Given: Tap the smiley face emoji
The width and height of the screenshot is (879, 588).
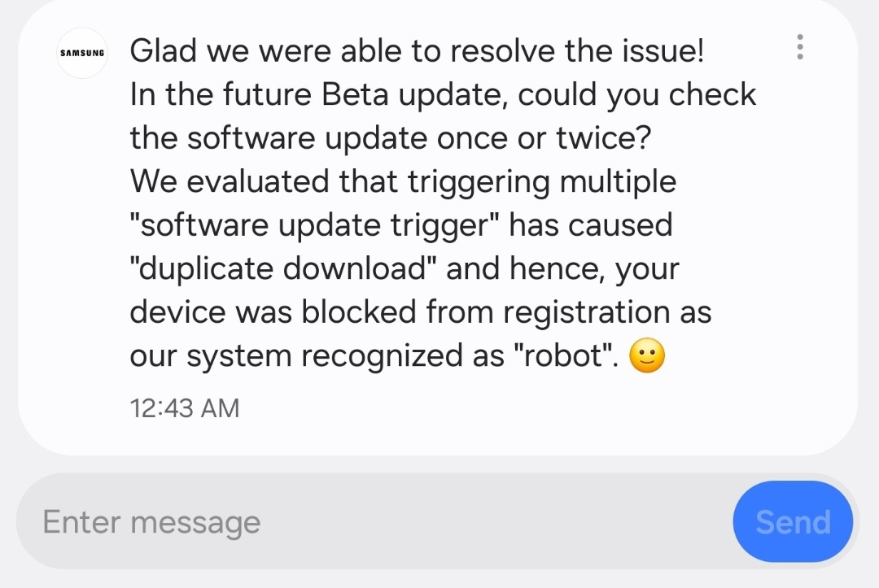Looking at the screenshot, I should tap(648, 356).
